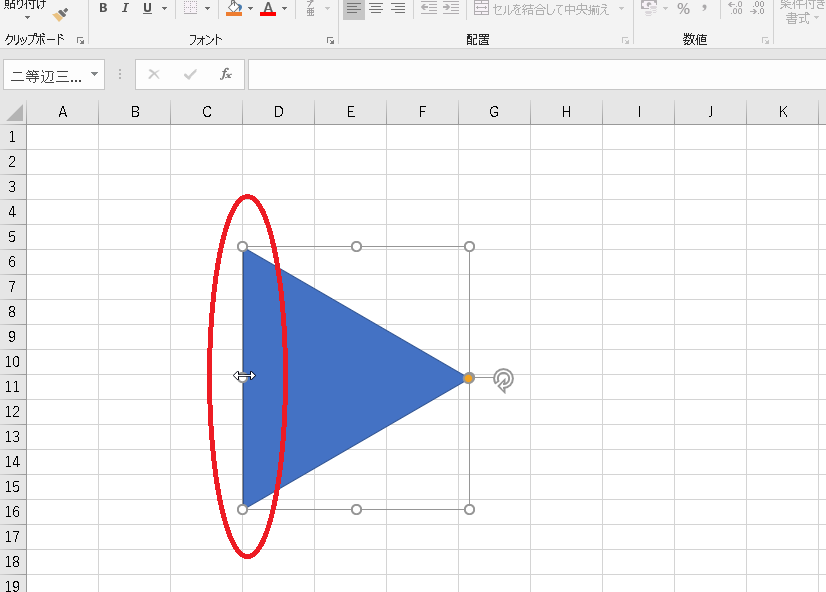Select column H header
This screenshot has width=826, height=592.
pyautogui.click(x=566, y=112)
